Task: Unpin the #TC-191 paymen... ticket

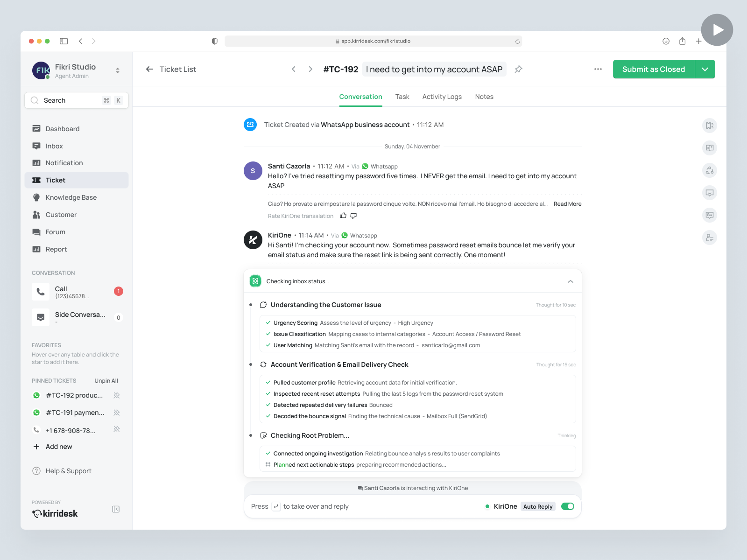Action: click(x=117, y=413)
